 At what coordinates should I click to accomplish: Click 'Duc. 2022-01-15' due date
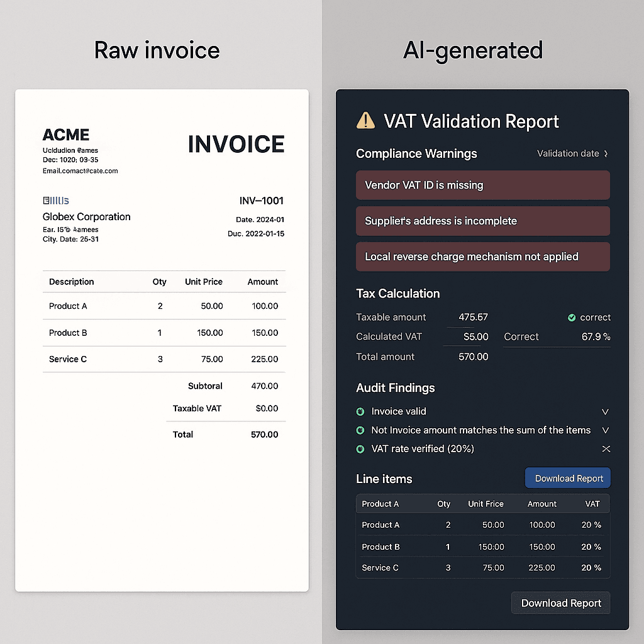(256, 234)
